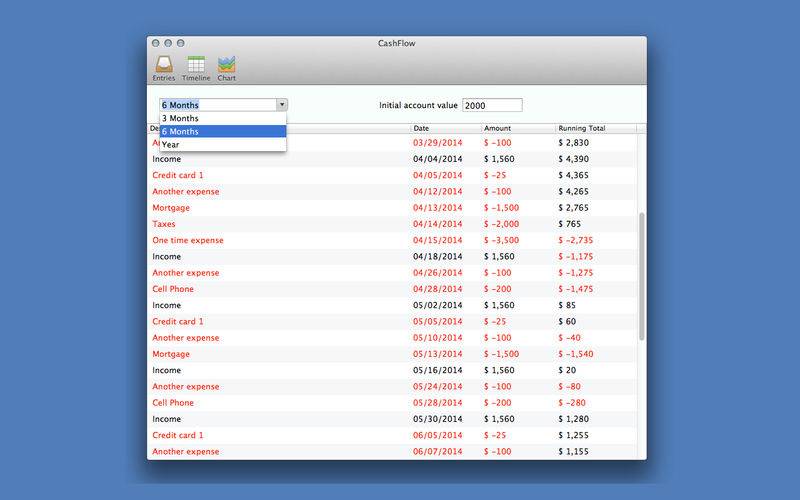Click the running total $ 4,390
Viewport: 800px width, 500px height.
pyautogui.click(x=573, y=159)
